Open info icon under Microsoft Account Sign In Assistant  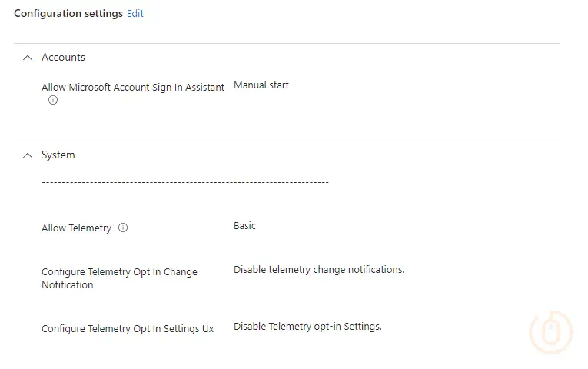pos(53,101)
